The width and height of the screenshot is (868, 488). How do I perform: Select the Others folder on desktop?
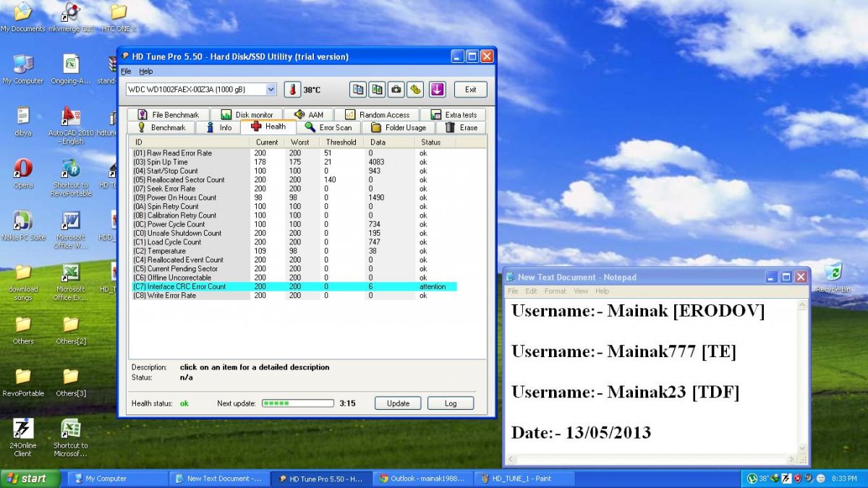[x=22, y=330]
